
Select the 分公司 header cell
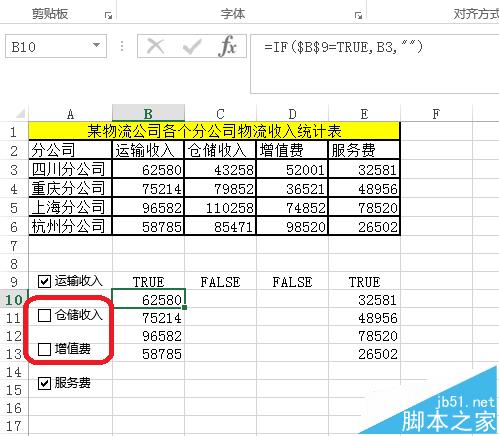(70, 150)
